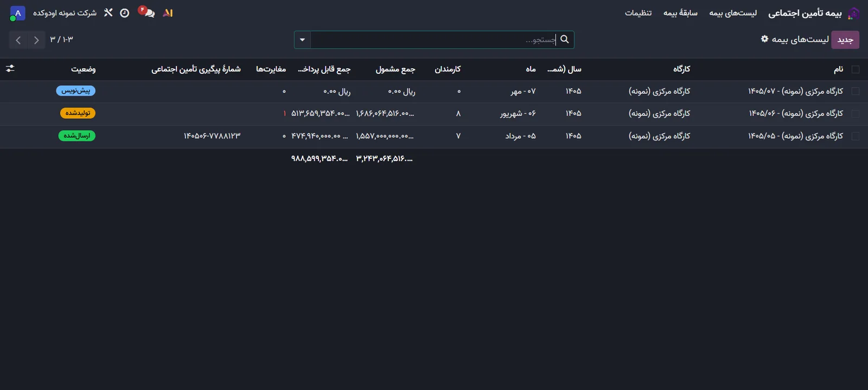The height and width of the screenshot is (390, 868).
Task: Open the home apps menu icon
Action: (x=853, y=13)
